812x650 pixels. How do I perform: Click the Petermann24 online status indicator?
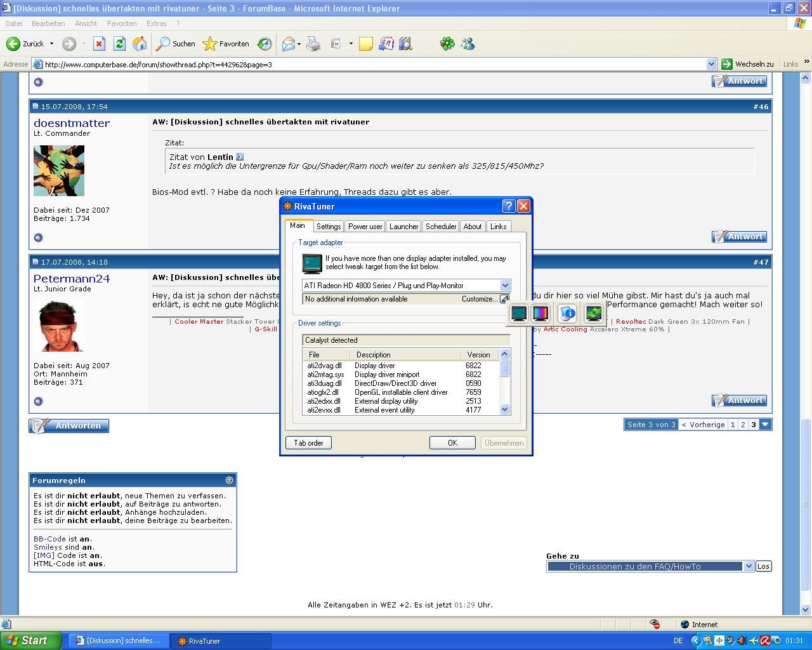[38, 401]
